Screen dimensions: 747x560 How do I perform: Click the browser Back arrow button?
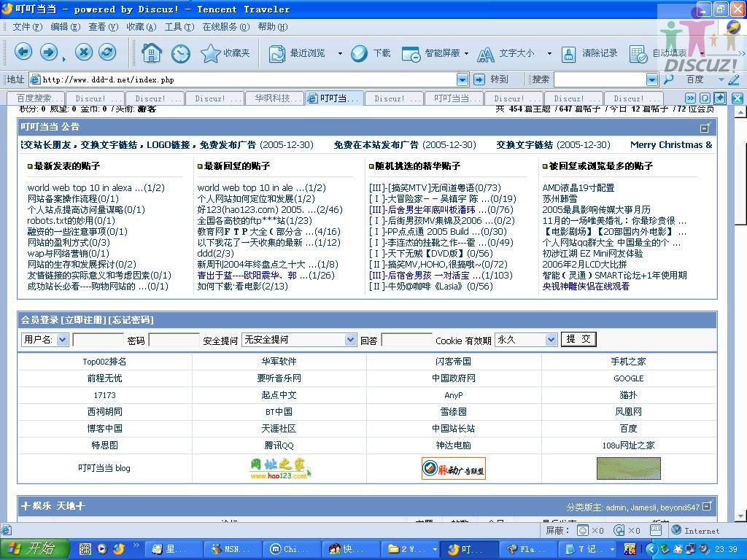coord(23,52)
